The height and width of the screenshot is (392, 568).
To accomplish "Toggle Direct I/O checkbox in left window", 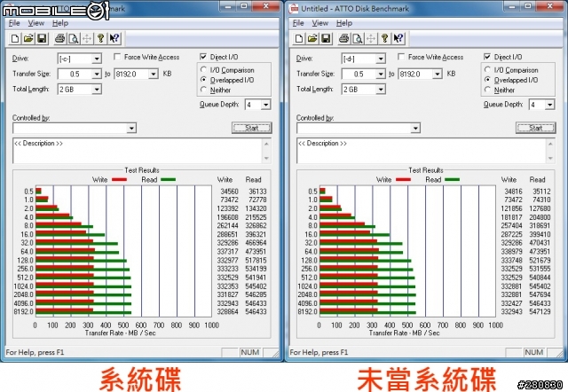I will (x=203, y=57).
